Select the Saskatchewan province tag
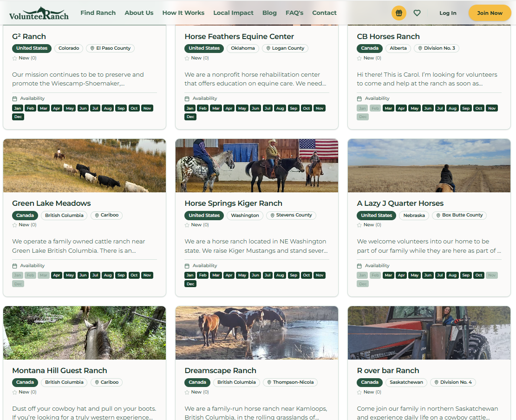Screen dimensions: 516x420 [406, 382]
